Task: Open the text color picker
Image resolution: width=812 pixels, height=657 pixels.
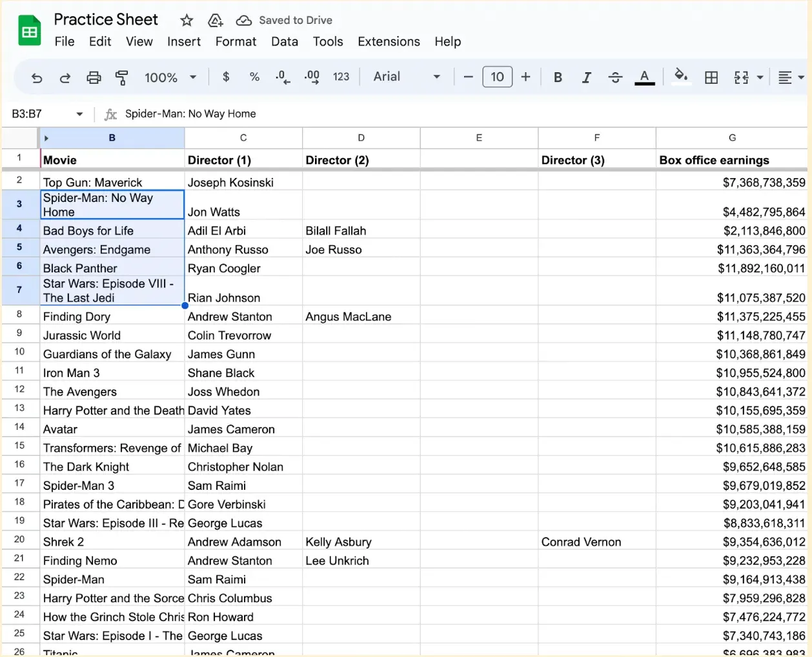Action: 644,77
